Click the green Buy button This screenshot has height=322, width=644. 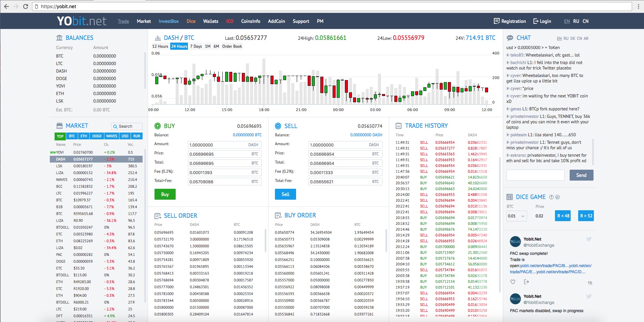165,194
